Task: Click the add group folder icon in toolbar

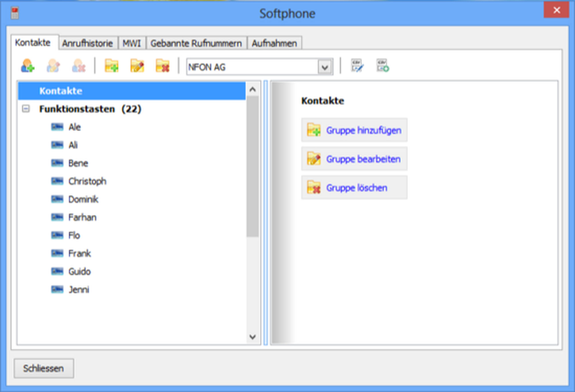Action: [112, 66]
